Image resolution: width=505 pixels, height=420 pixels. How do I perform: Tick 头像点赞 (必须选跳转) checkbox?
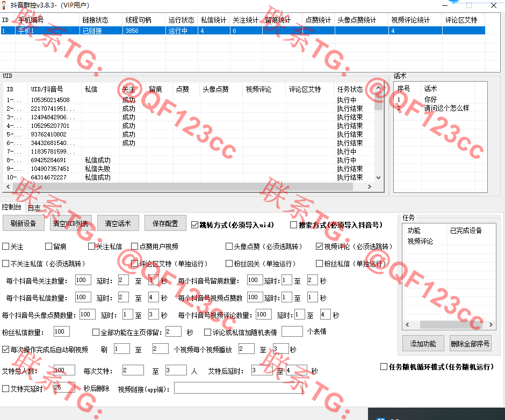point(229,247)
